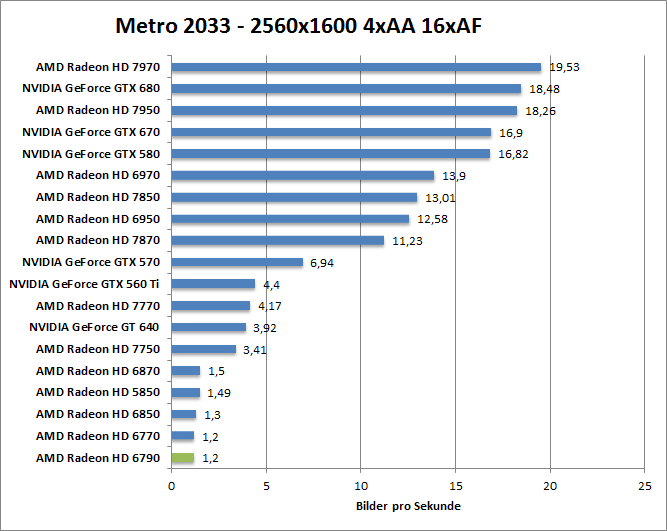Click the 1,3 data value
667x531 pixels.
(x=212, y=415)
